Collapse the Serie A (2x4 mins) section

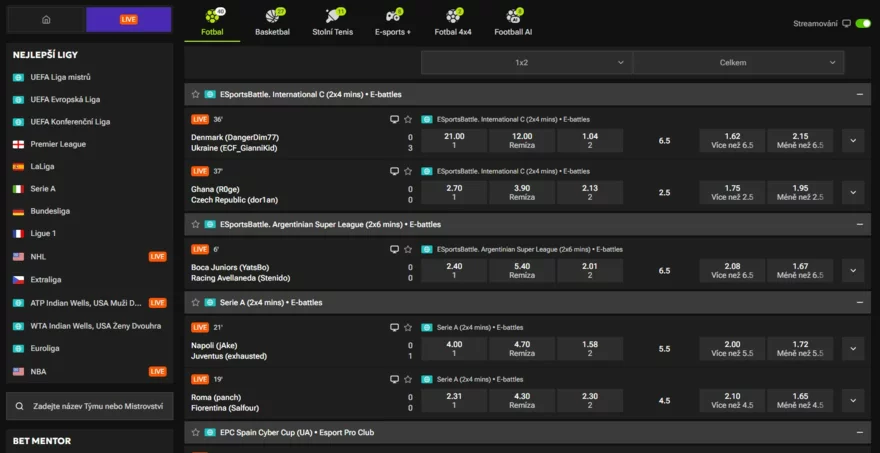(860, 302)
